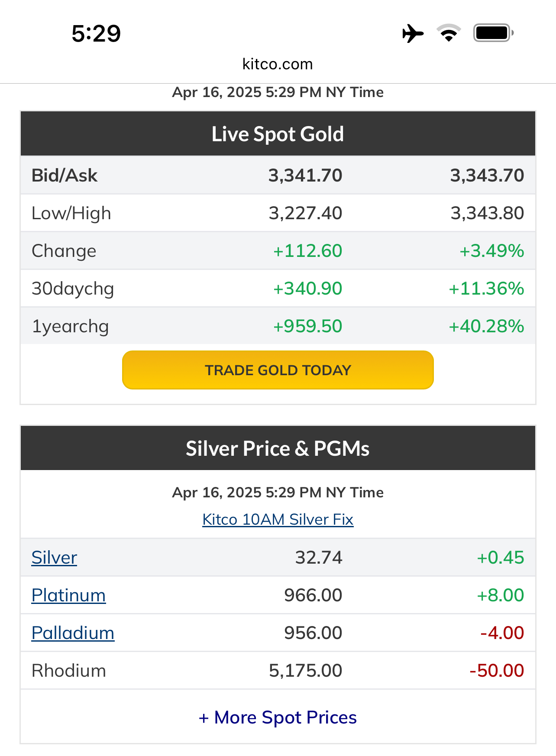Tap the 5:29 status bar clock

click(x=96, y=34)
